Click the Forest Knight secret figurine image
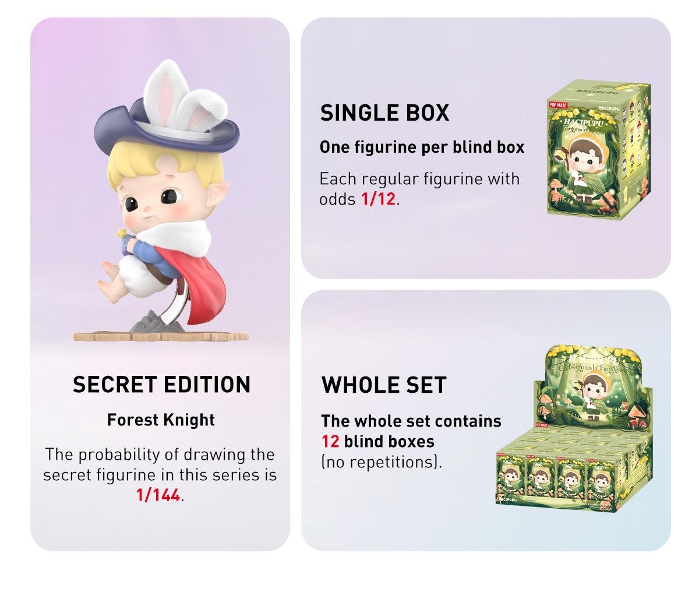This screenshot has width=699, height=616. [161, 201]
